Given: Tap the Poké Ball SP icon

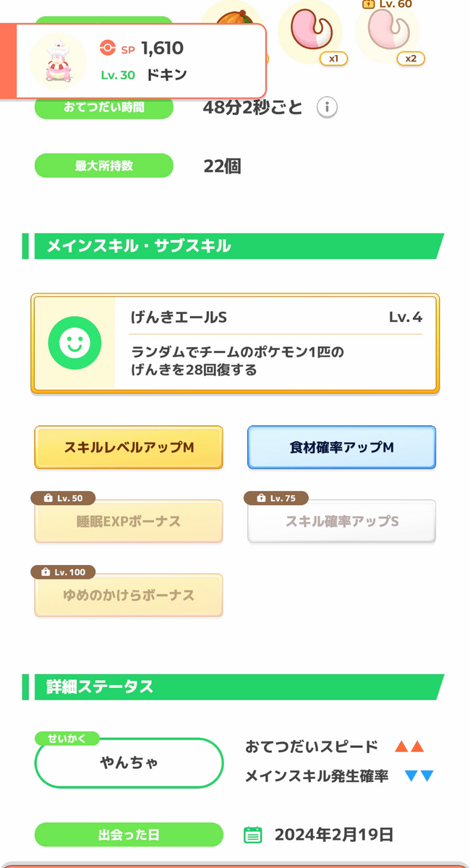Looking at the screenshot, I should [x=107, y=48].
